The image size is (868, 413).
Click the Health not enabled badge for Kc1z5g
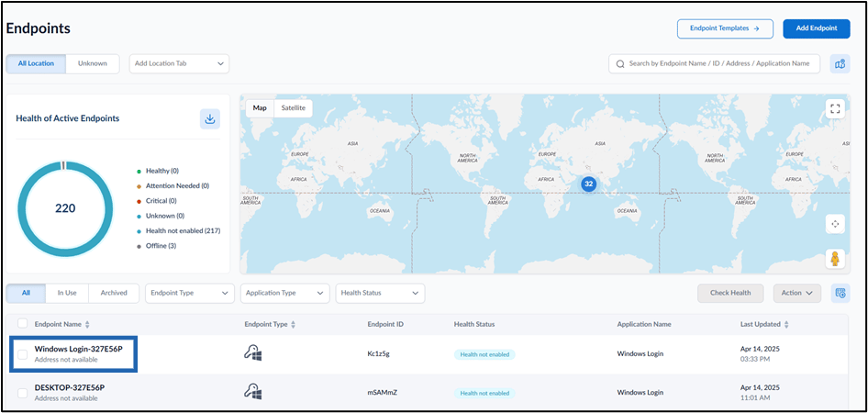click(484, 354)
